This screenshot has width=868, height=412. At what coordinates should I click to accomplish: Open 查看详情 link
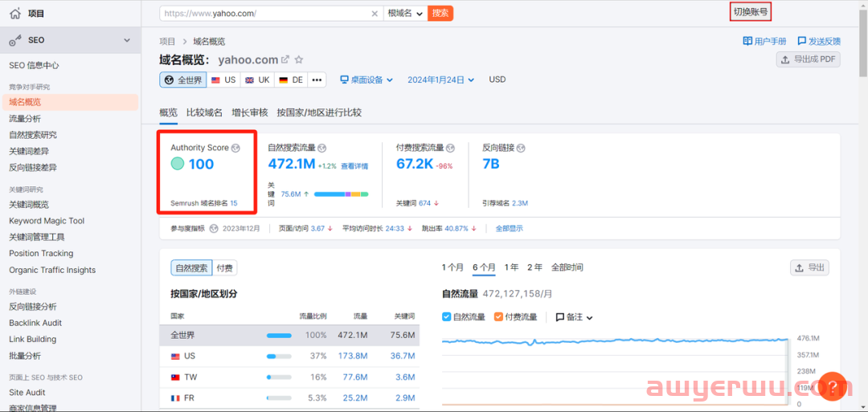(354, 166)
